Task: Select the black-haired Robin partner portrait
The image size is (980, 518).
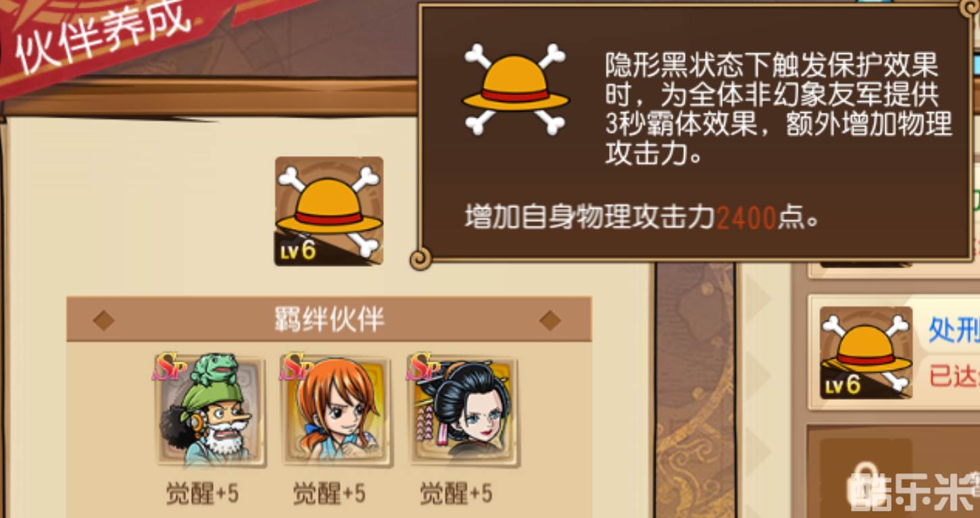Action: [464, 409]
